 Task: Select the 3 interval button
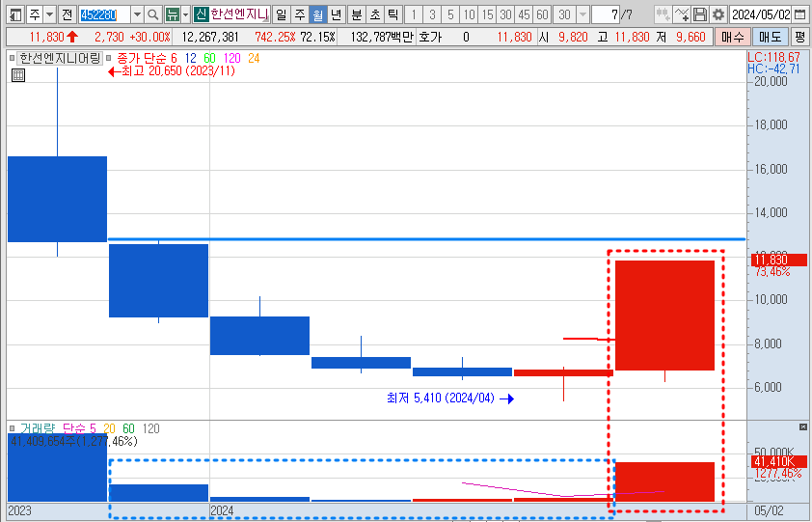click(432, 14)
